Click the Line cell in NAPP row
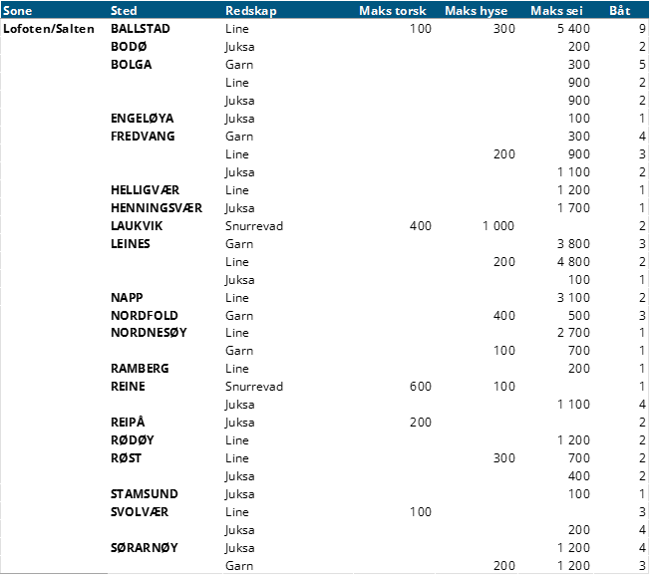This screenshot has width=650, height=575. [237, 297]
